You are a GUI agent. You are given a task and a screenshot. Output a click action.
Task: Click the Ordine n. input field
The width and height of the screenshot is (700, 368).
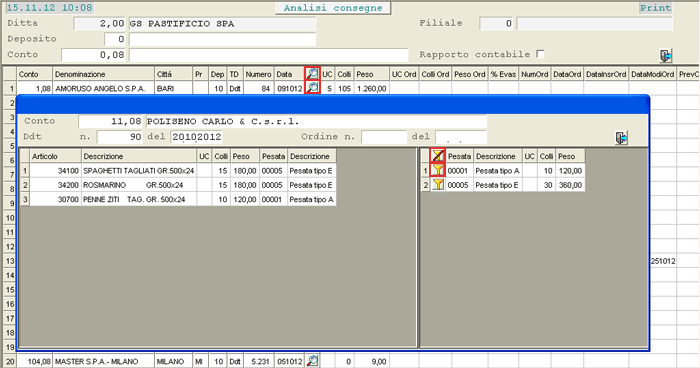(x=384, y=137)
